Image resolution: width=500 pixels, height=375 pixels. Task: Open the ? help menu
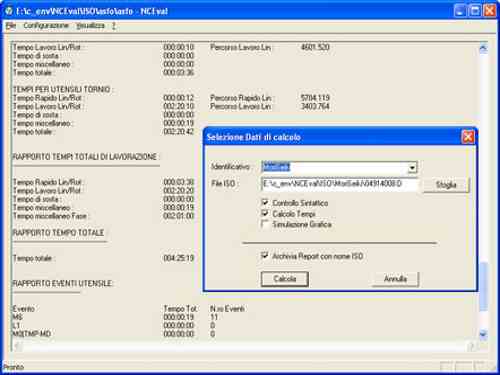pos(114,26)
